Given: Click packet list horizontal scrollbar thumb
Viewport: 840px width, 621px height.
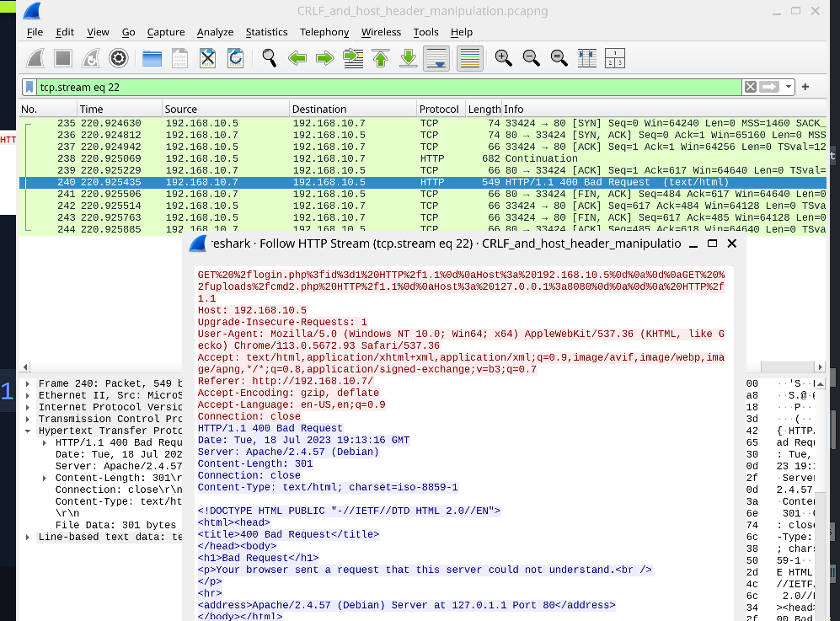Looking at the screenshot, I should (x=787, y=367).
